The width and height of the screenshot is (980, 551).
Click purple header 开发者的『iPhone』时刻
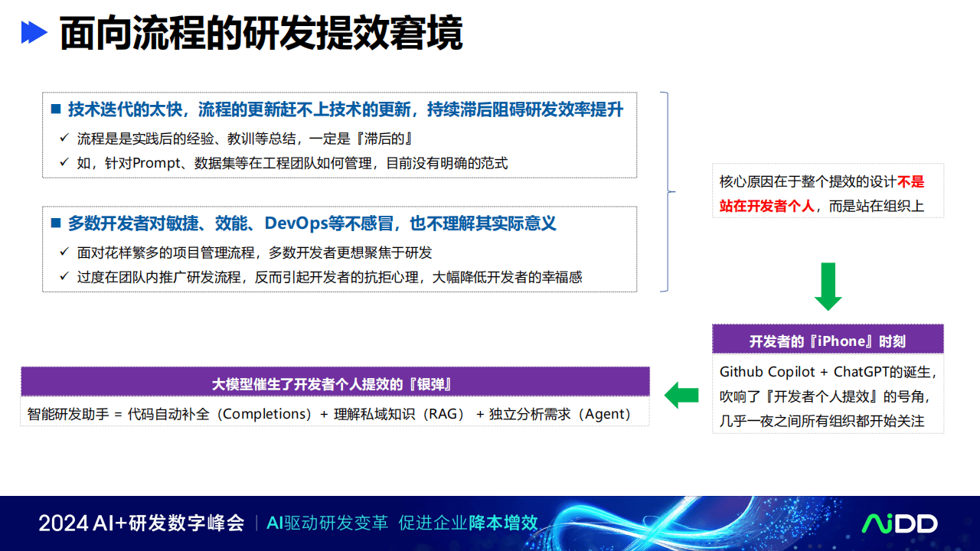click(828, 341)
